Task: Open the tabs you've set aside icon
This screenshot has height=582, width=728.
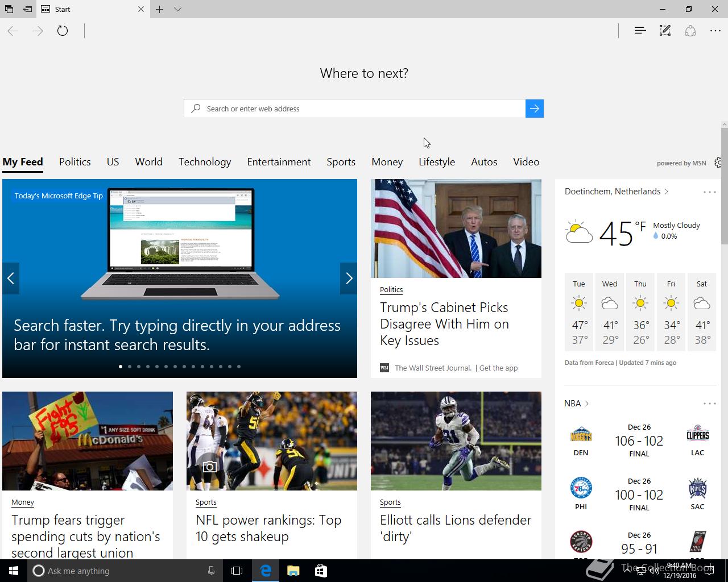Action: pos(9,9)
